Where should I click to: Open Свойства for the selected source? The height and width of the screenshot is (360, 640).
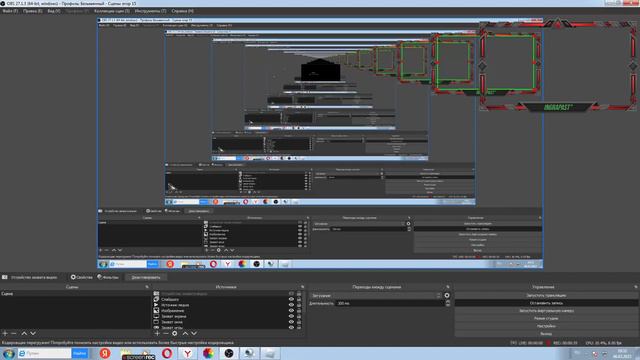pos(82,277)
